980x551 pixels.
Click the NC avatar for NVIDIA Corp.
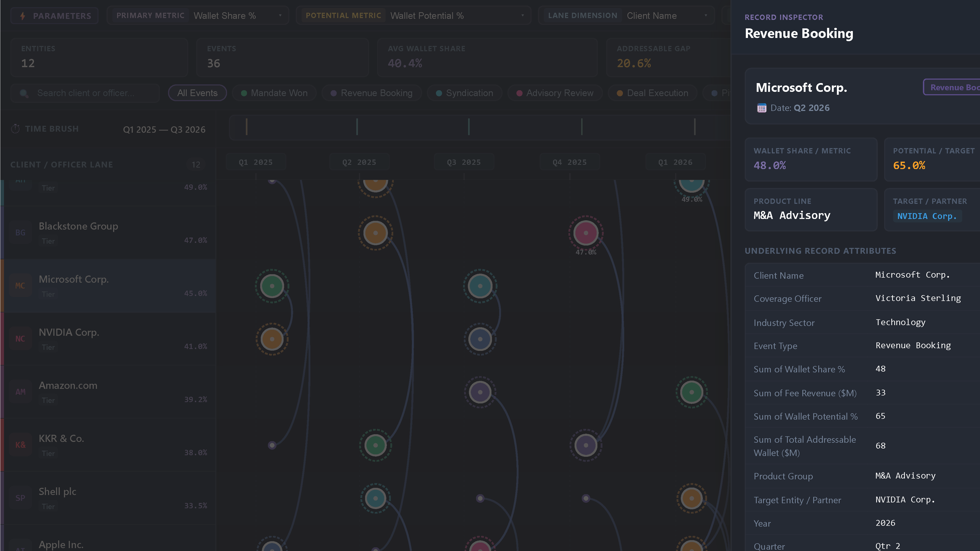20,339
